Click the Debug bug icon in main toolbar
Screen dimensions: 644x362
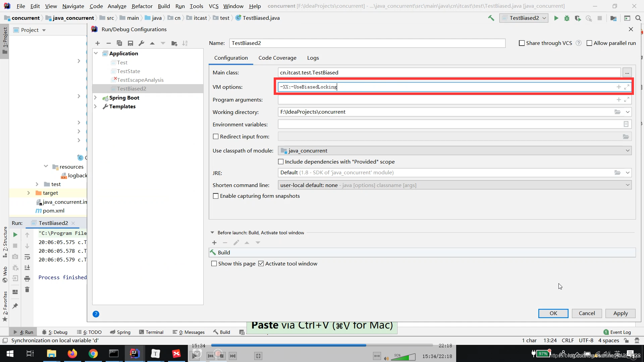pyautogui.click(x=567, y=18)
